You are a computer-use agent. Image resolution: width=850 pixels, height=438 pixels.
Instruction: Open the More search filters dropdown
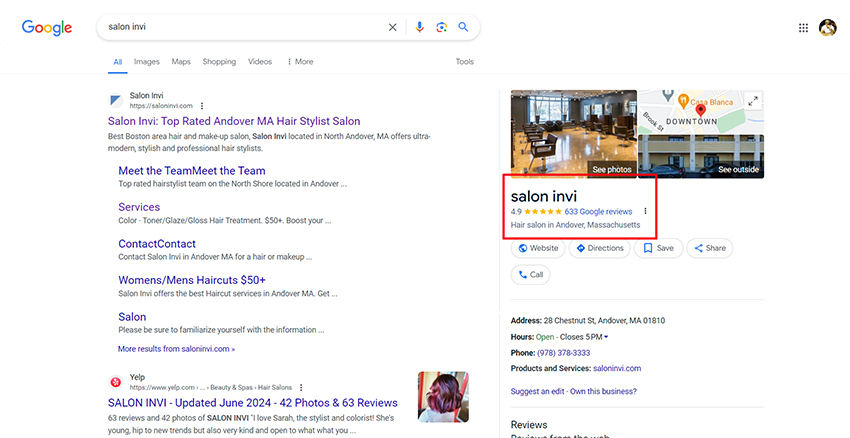(300, 62)
